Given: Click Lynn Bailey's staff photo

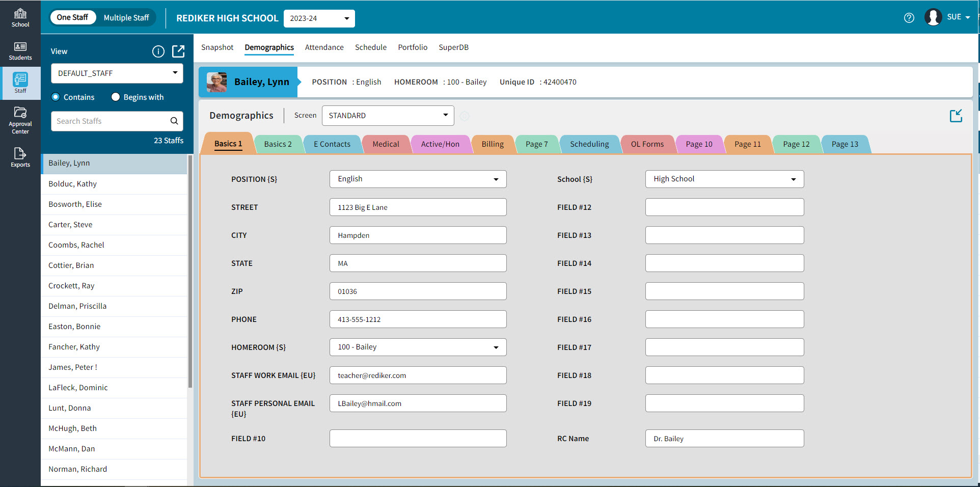Looking at the screenshot, I should (216, 82).
